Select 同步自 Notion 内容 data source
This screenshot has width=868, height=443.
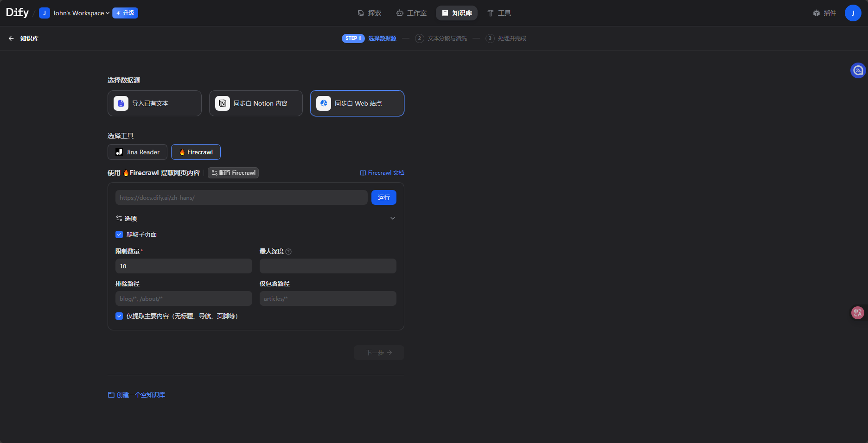[255, 103]
